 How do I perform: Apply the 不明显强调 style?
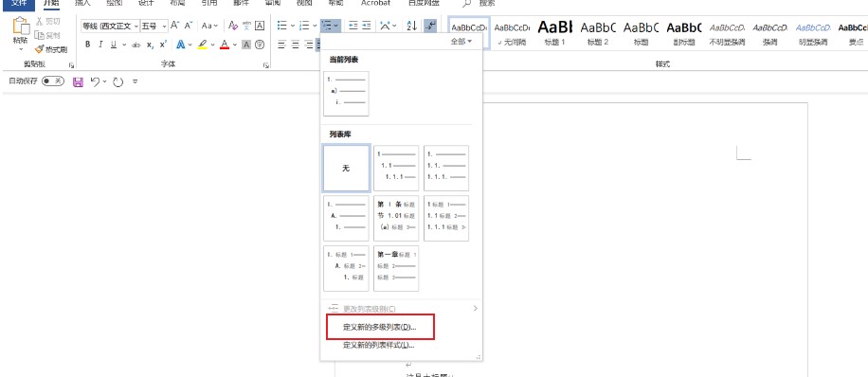tap(727, 32)
